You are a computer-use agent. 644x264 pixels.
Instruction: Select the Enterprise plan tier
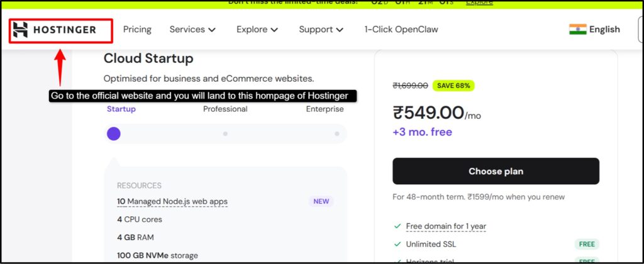pyautogui.click(x=325, y=109)
